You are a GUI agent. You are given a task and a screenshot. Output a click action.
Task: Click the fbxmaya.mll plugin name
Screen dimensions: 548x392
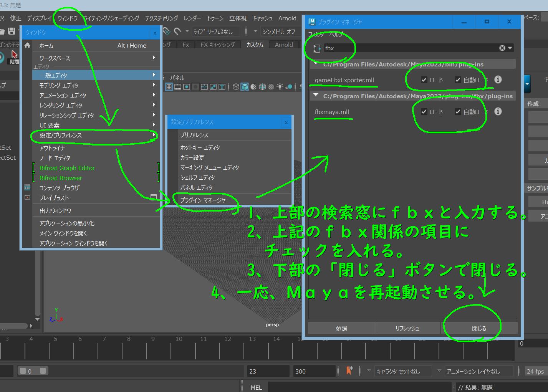[x=332, y=112]
